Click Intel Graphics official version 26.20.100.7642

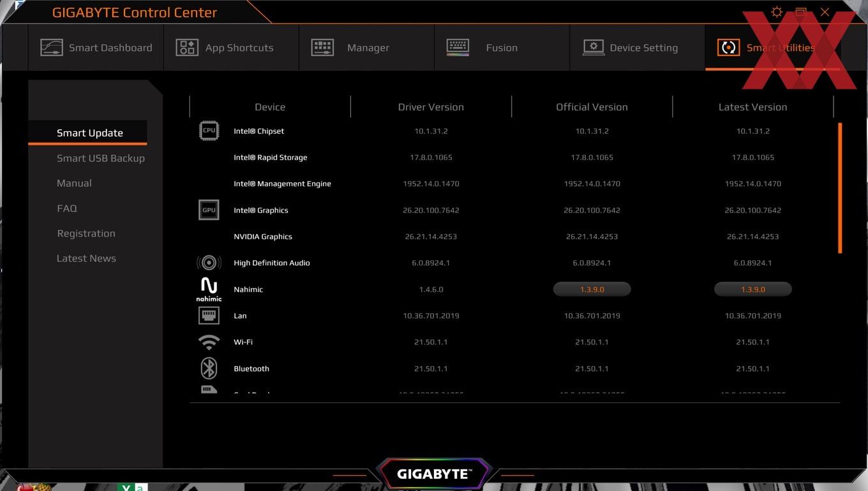(592, 210)
